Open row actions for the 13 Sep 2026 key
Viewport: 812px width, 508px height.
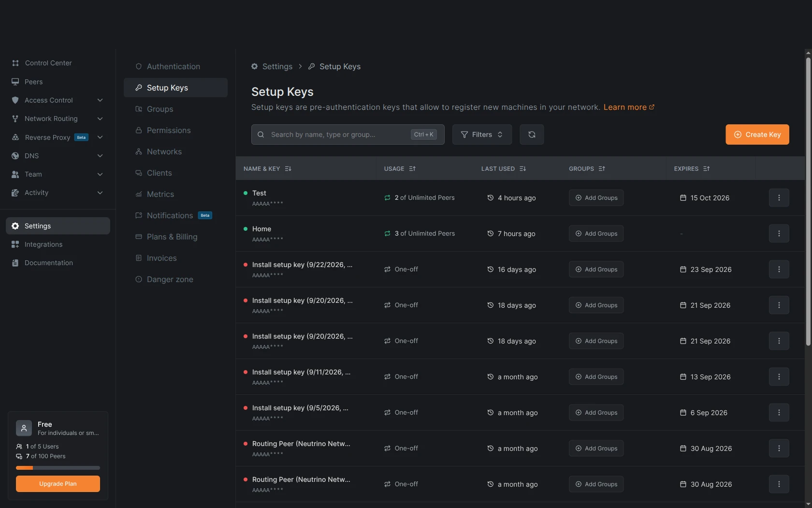(779, 376)
